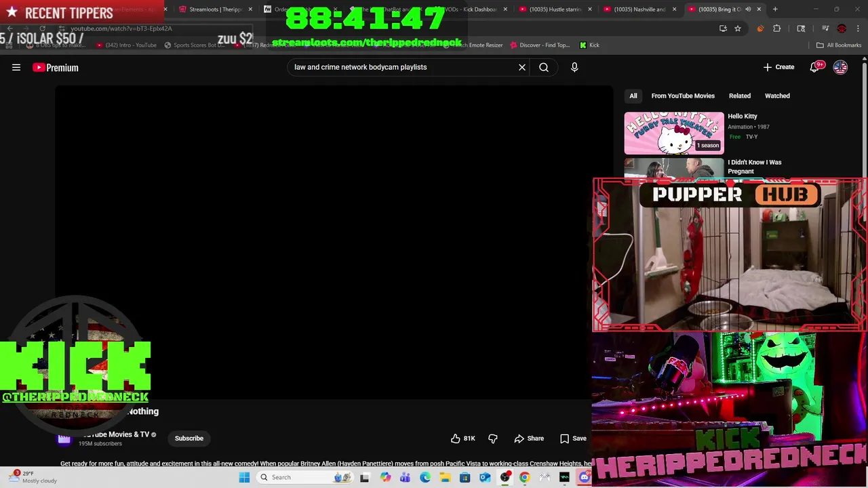Screen dimensions: 868x488
Task: Bookmark this page with the star
Action: point(738,28)
